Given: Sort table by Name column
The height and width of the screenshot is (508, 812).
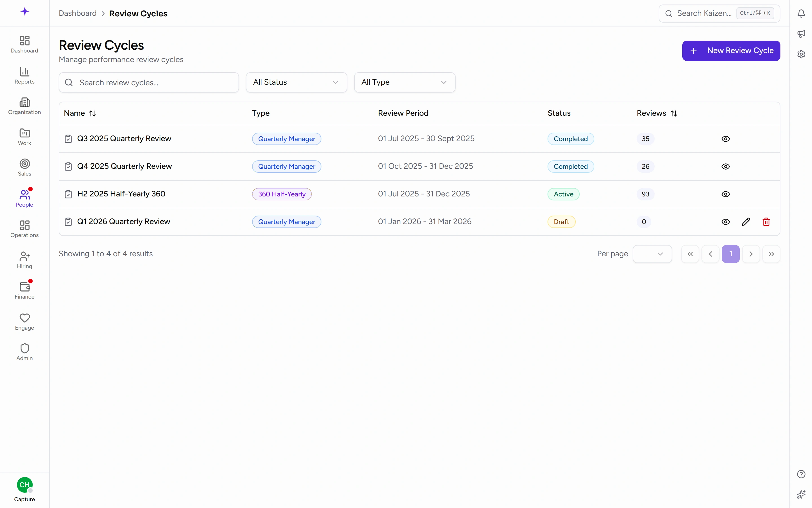Looking at the screenshot, I should (80, 113).
